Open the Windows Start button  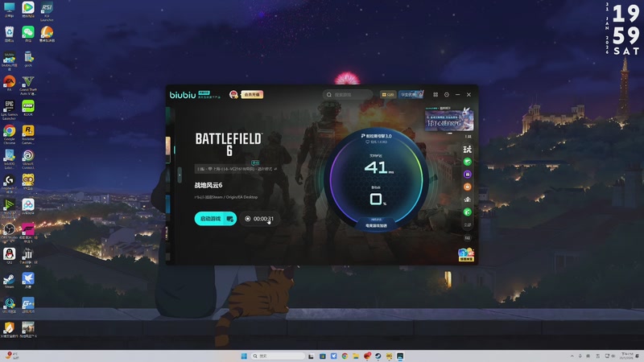click(x=244, y=356)
